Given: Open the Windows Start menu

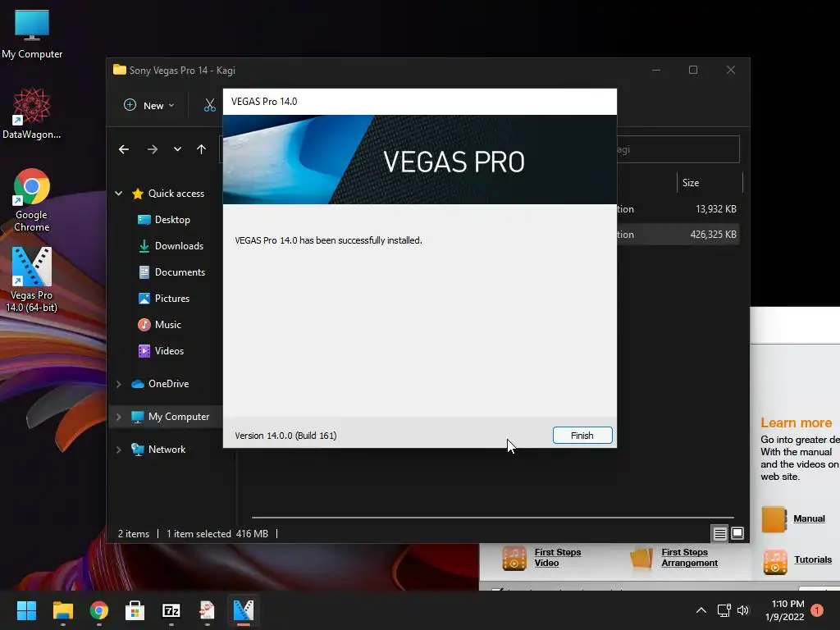Looking at the screenshot, I should pos(26,610).
